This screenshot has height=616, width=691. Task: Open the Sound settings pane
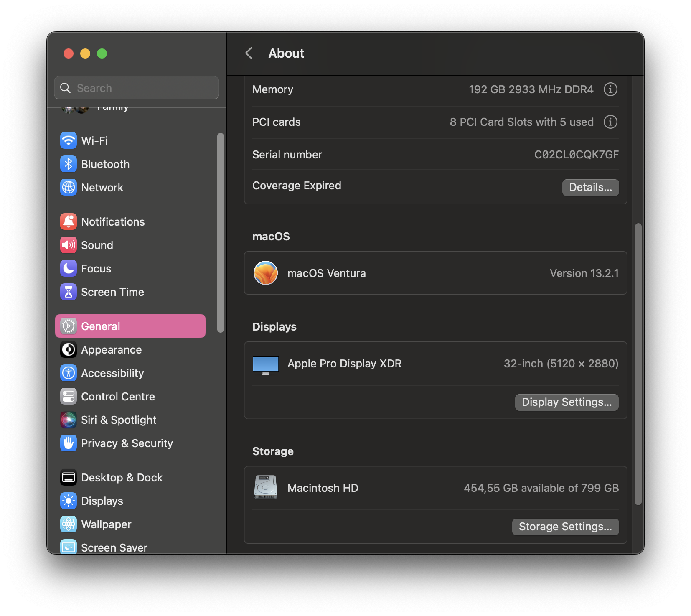tap(130, 245)
